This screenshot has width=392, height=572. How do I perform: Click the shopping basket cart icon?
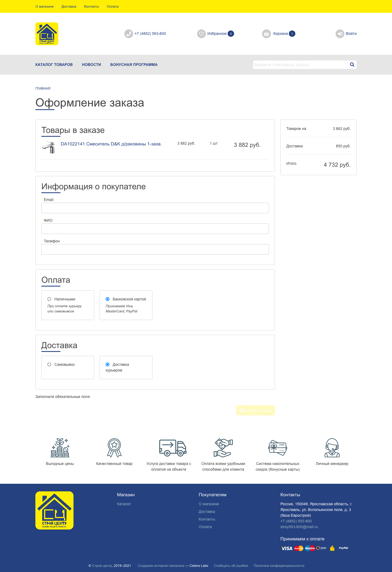266,34
